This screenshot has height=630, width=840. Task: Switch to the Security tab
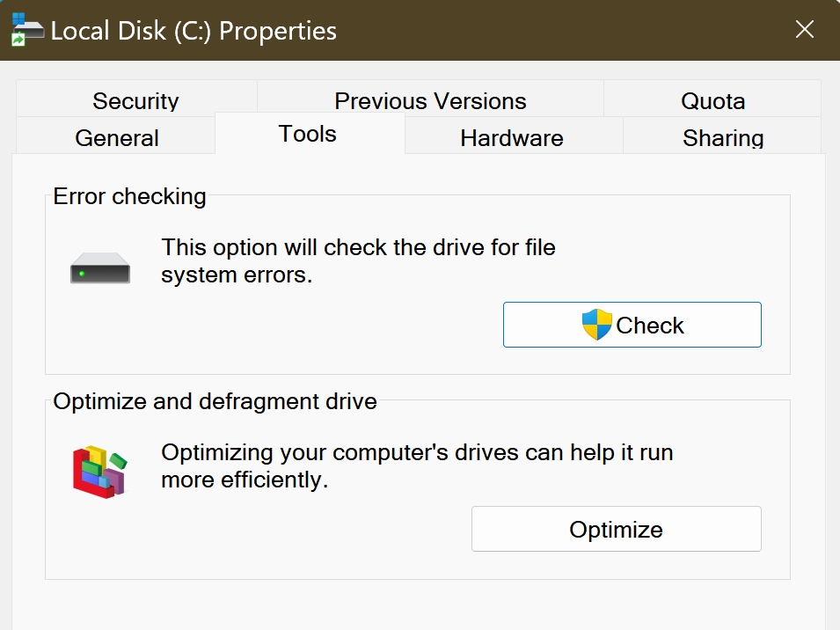(135, 100)
